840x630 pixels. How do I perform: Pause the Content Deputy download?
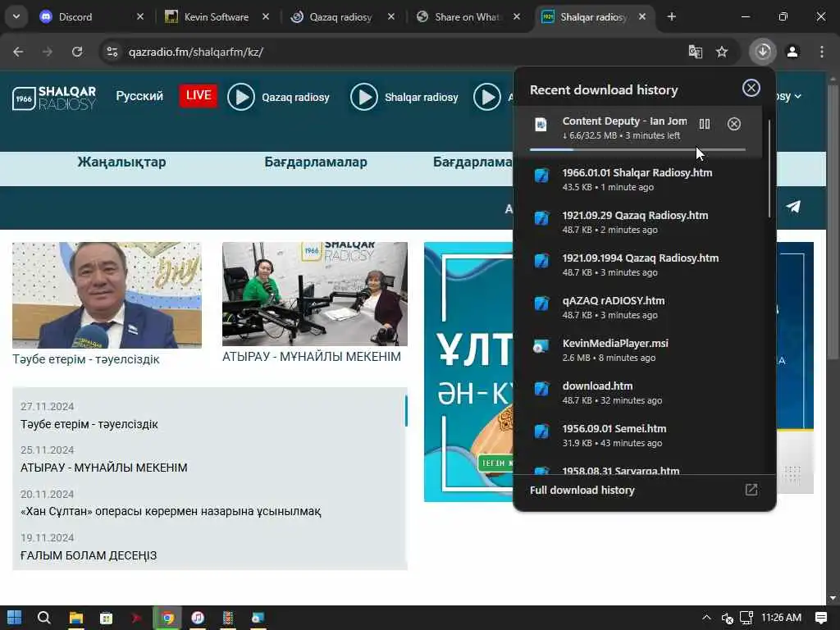(705, 125)
